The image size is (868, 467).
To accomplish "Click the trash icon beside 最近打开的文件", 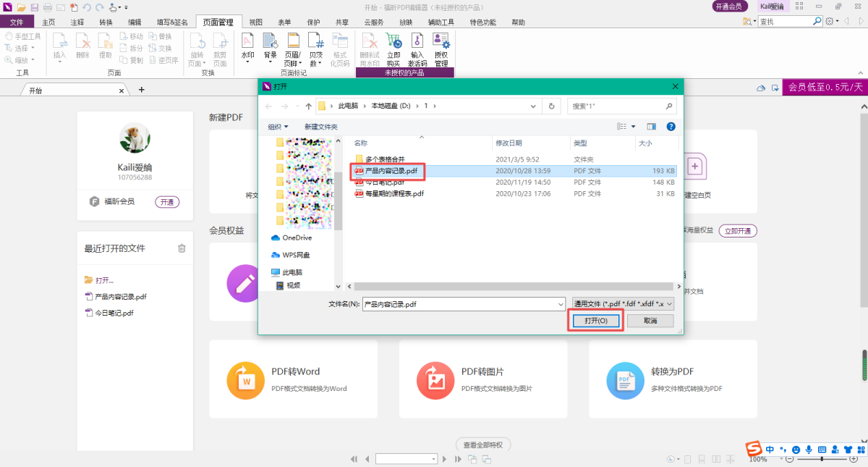I will point(182,248).
